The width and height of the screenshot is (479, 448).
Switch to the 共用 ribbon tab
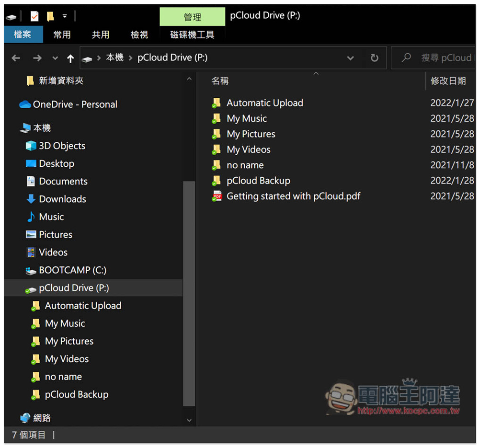101,34
